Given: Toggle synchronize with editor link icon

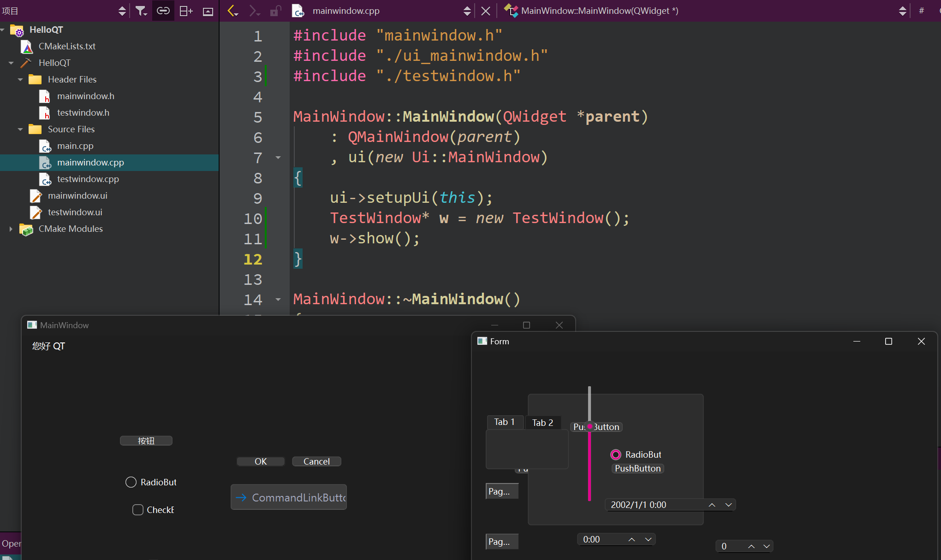Looking at the screenshot, I should tap(163, 11).
